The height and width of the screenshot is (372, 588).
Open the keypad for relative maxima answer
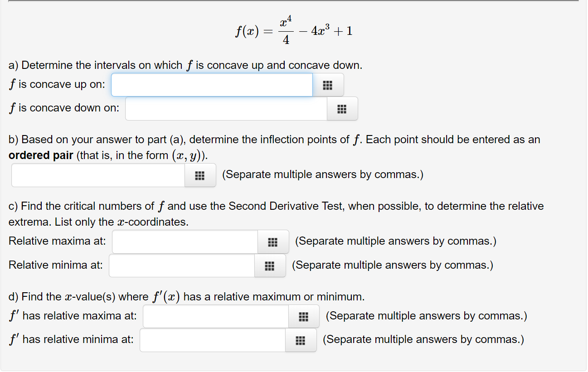click(273, 242)
